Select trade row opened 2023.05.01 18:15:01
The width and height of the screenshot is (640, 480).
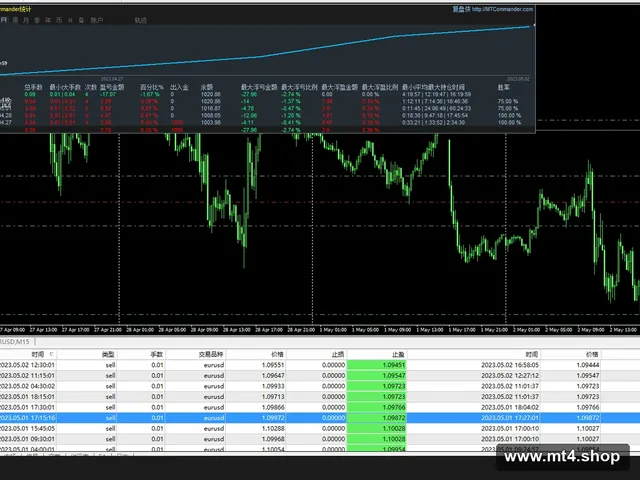coord(320,397)
